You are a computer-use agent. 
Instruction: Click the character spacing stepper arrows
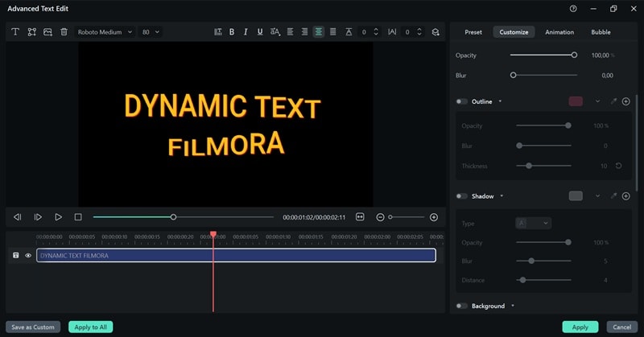[419, 32]
